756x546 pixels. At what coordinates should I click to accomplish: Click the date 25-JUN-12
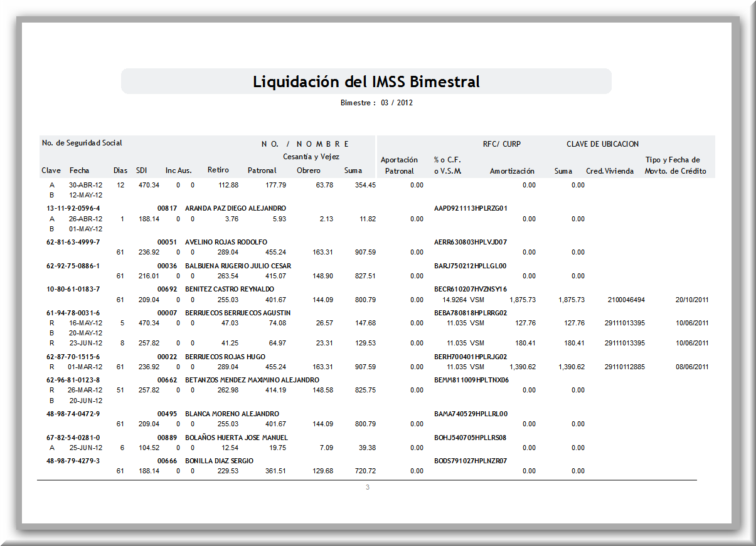coord(85,448)
